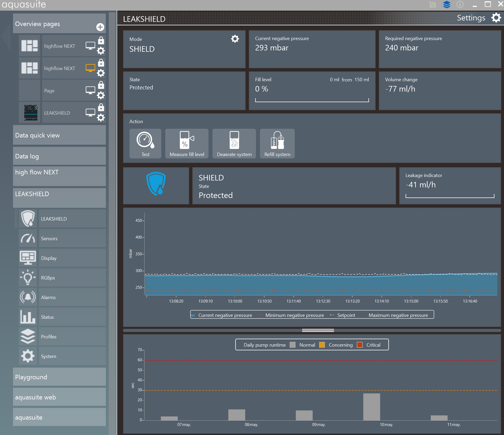Toggle lock on LEAKSHIELD overview page
The width and height of the screenshot is (504, 435).
pos(101,107)
